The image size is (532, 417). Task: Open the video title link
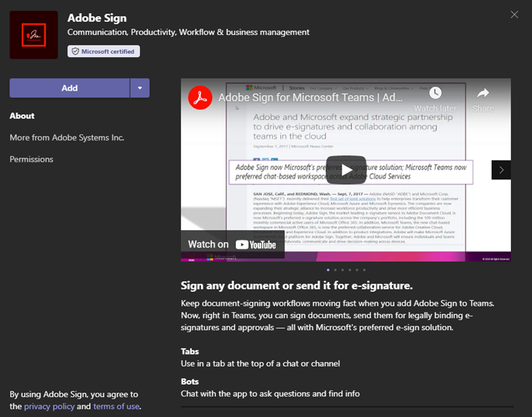pos(310,97)
